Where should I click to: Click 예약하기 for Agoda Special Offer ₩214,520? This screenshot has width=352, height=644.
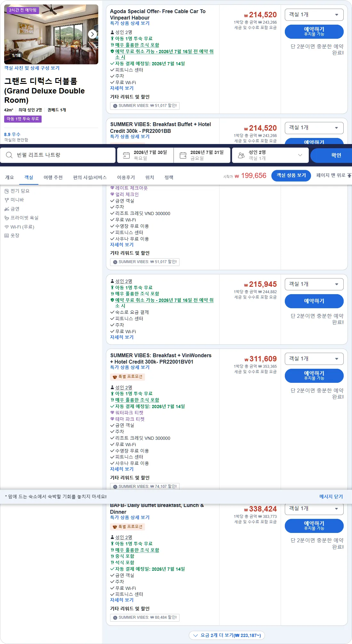click(314, 31)
